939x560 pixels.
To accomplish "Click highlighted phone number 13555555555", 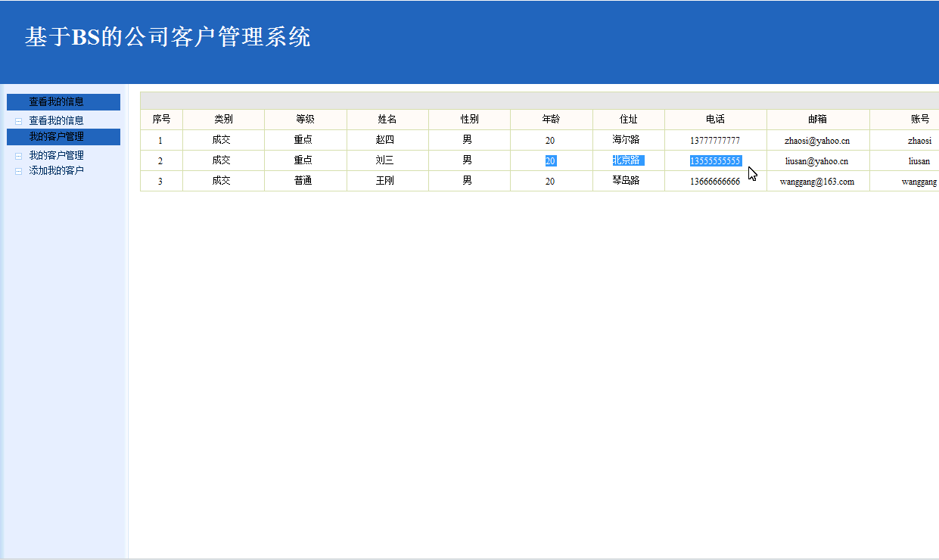I will pyautogui.click(x=715, y=161).
